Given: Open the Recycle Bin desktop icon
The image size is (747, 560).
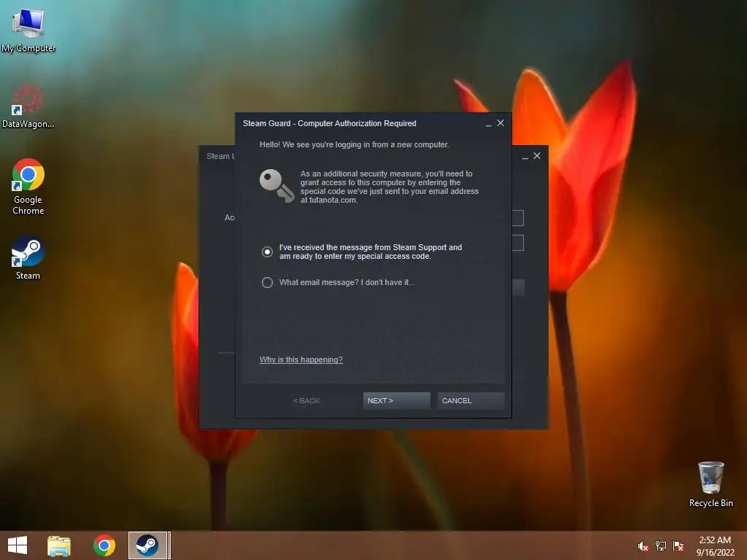Looking at the screenshot, I should (x=711, y=484).
